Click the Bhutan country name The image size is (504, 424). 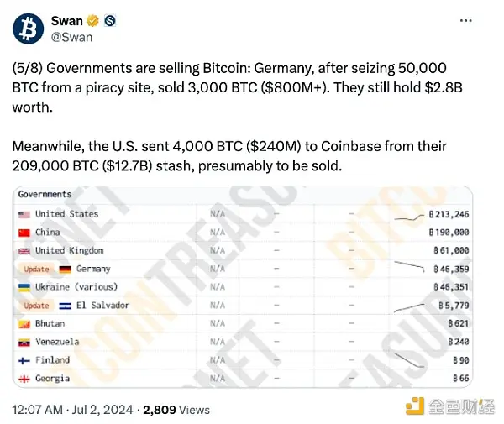pyautogui.click(x=50, y=323)
